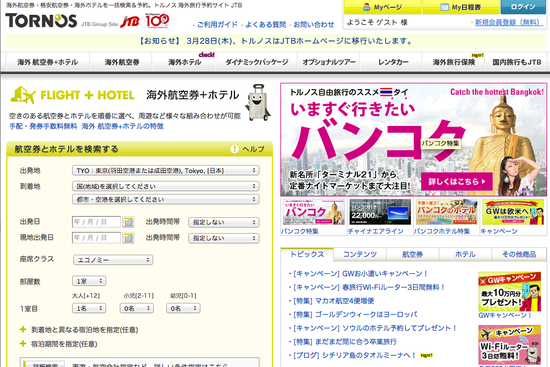Viewport: 550px width, 367px height.
Task: Open the 小児 0名 dropdown
Action: (137, 308)
